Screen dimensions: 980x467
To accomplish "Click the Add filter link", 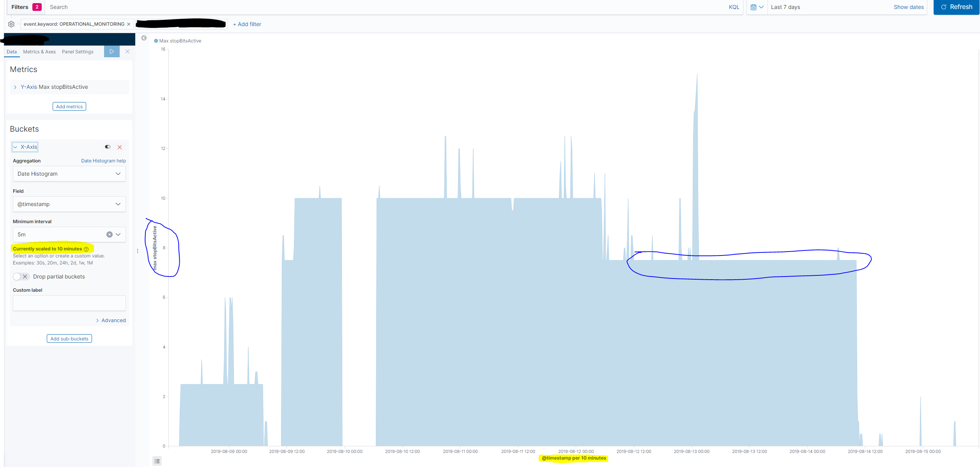I will [247, 24].
